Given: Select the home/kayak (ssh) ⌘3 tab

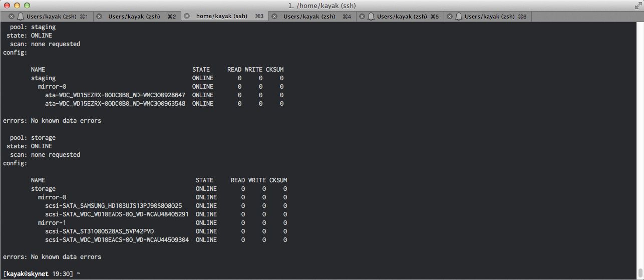Looking at the screenshot, I should click(x=224, y=16).
